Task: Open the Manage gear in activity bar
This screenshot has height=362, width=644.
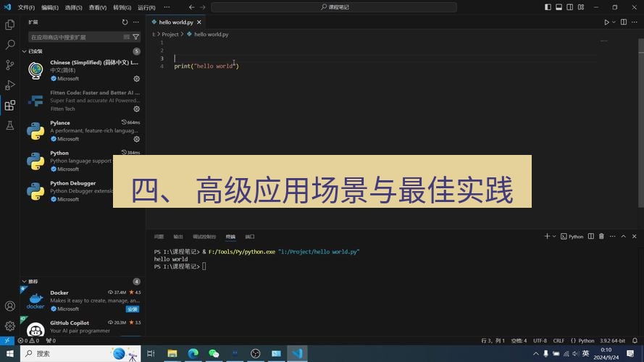Action: point(10,327)
